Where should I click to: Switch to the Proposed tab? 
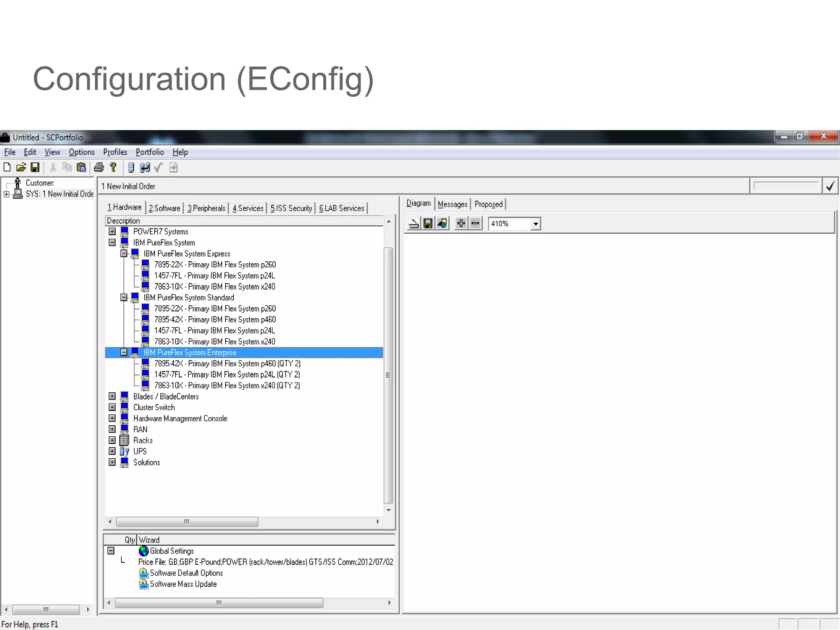488,204
